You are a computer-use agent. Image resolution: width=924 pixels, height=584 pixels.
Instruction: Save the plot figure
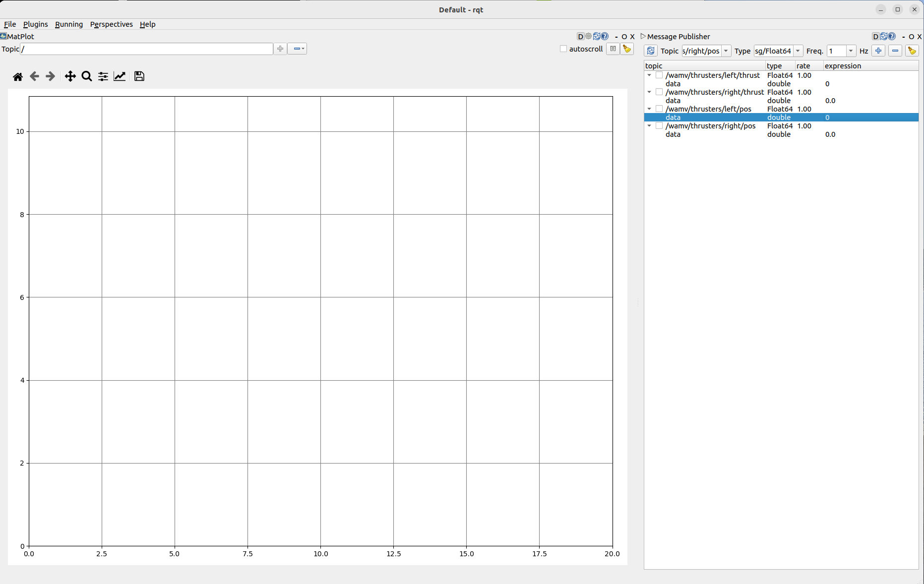139,76
